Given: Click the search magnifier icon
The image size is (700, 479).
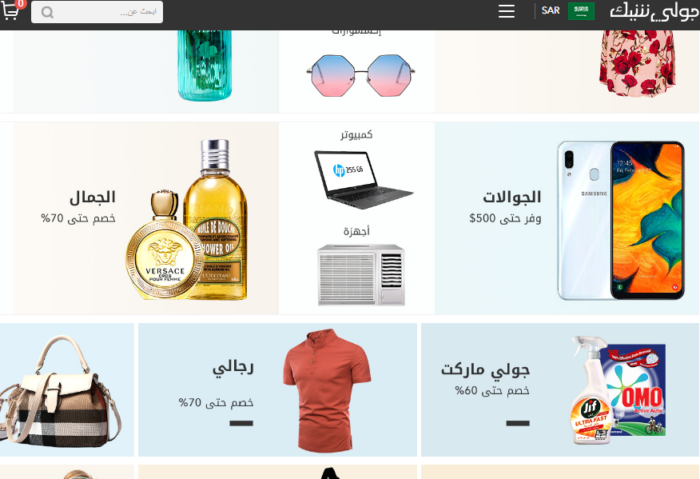Looking at the screenshot, I should point(47,12).
